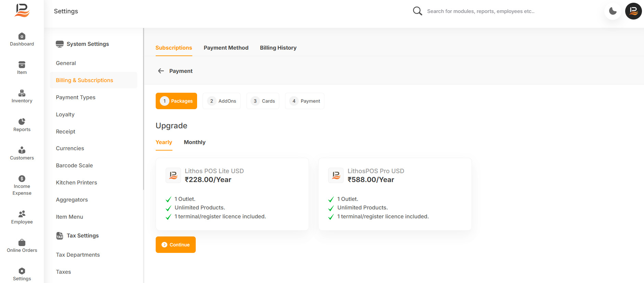Open Reports pie chart icon
Viewport: 644px width, 283px height.
pyautogui.click(x=22, y=121)
